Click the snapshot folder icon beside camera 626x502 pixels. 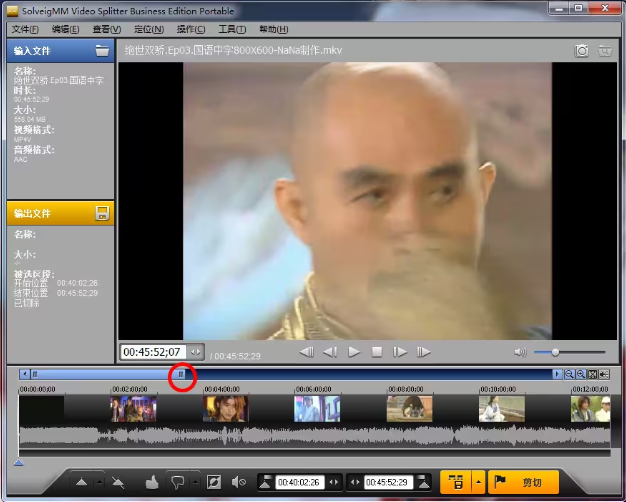tap(605, 51)
